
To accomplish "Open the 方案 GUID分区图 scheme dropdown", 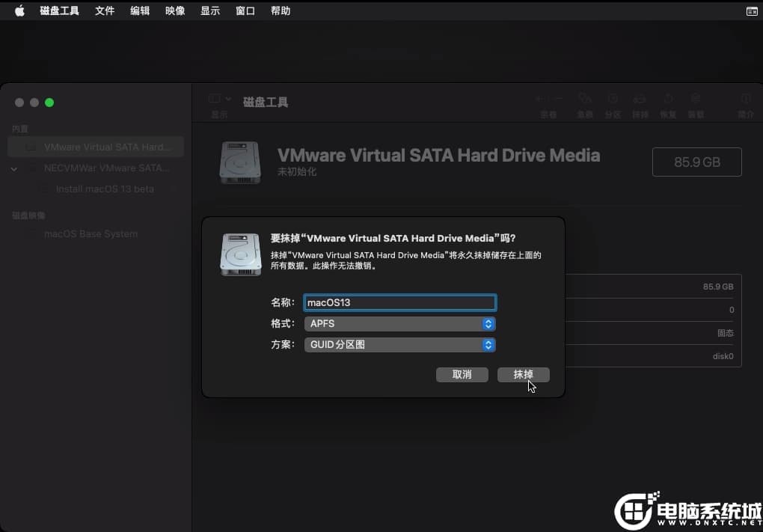I will (x=399, y=345).
